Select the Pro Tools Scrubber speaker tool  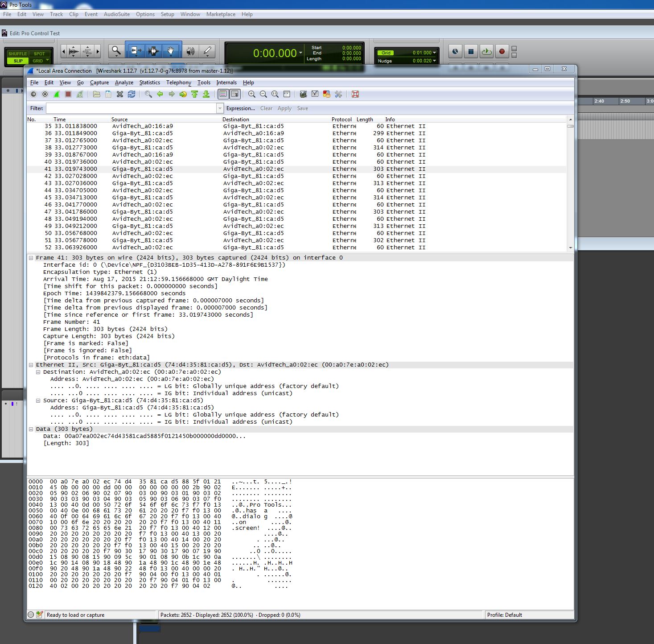190,51
